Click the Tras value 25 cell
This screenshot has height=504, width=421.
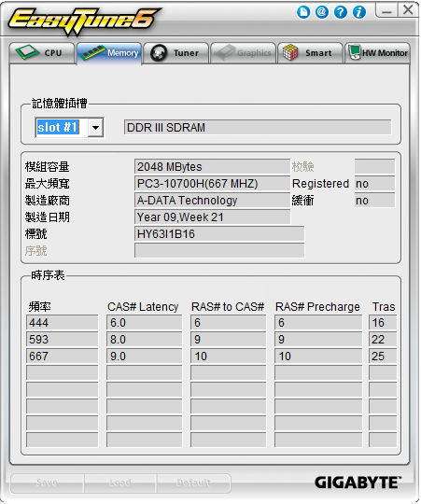coord(383,357)
